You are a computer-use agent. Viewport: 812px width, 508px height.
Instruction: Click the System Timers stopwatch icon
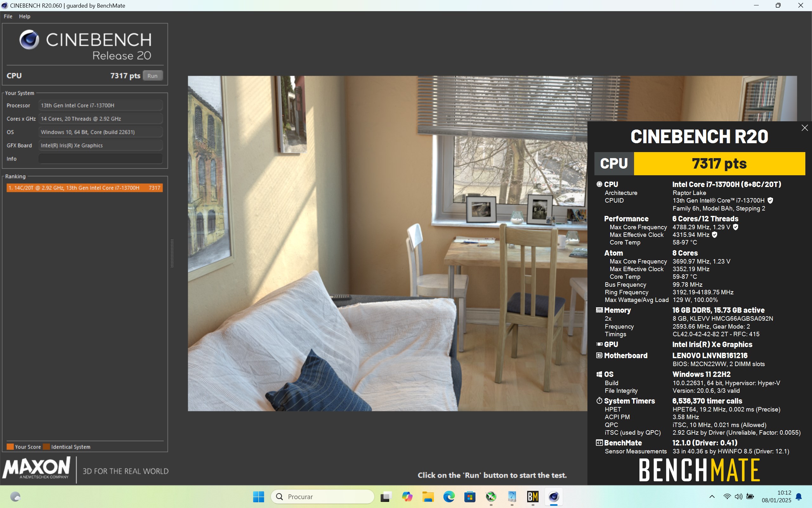click(599, 400)
